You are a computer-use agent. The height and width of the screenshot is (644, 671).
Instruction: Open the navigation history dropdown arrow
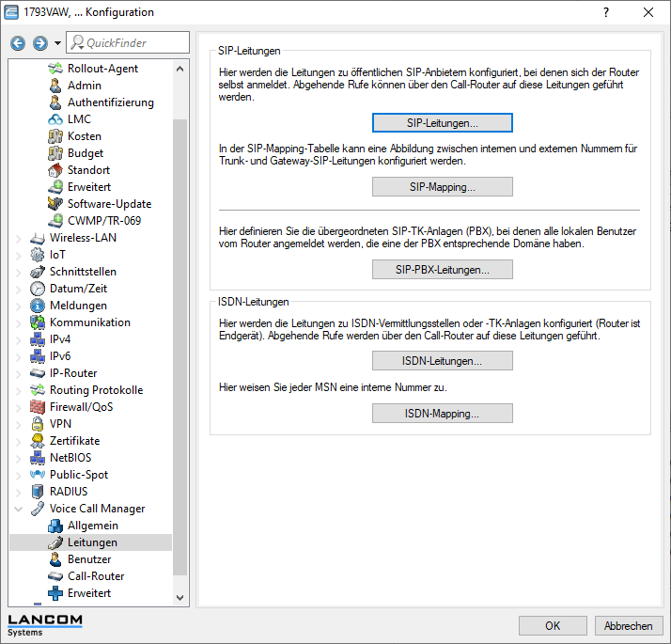point(57,43)
